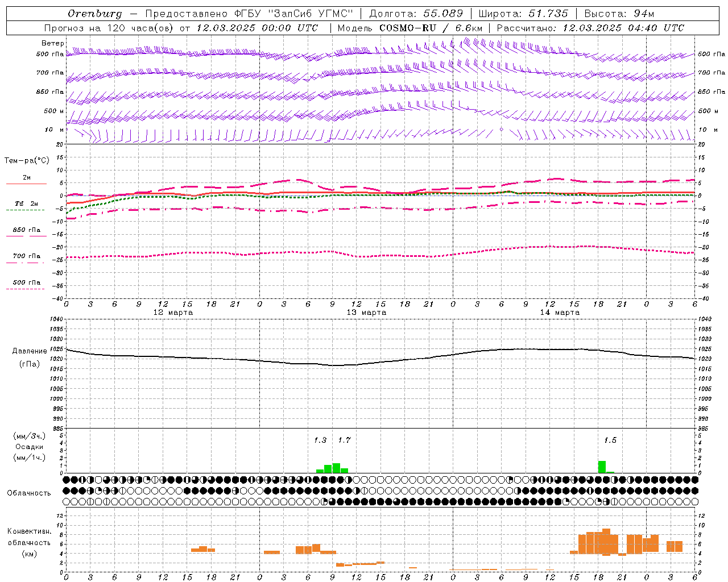728x582 pixels.
Task: Click the 12 марта date label
Action: tap(173, 313)
